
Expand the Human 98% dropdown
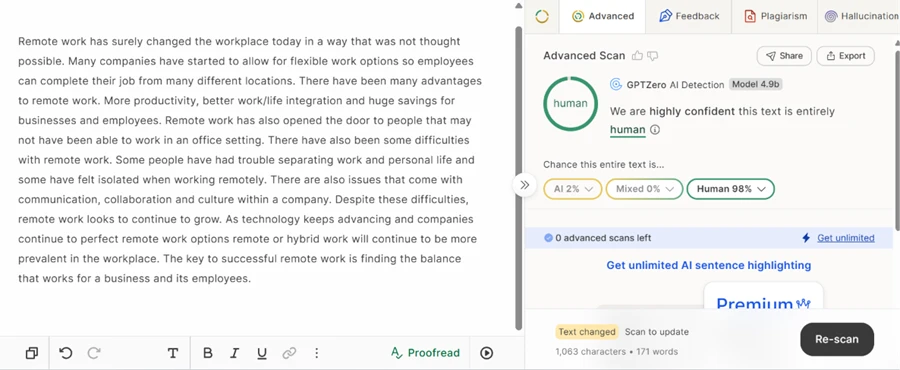731,189
